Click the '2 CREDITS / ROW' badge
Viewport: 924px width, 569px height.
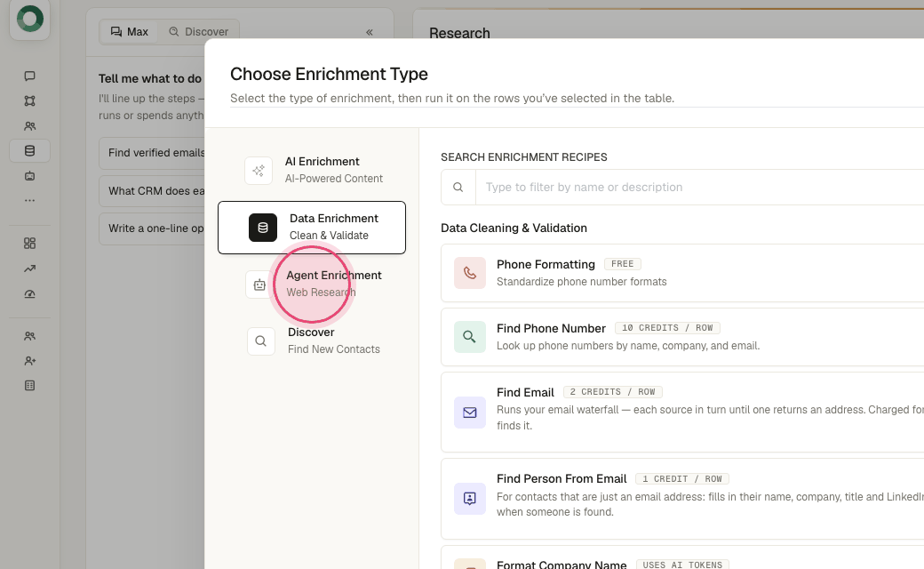tap(612, 392)
